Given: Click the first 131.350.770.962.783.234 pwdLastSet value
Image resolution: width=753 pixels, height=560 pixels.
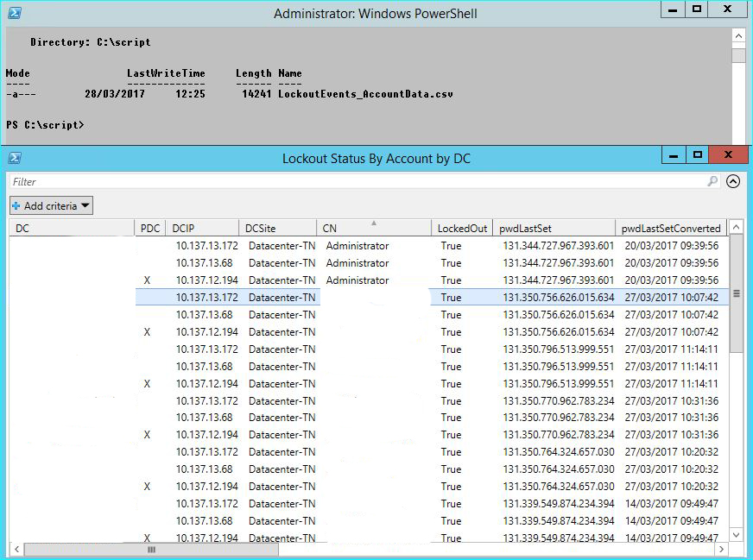Looking at the screenshot, I should coord(559,401).
